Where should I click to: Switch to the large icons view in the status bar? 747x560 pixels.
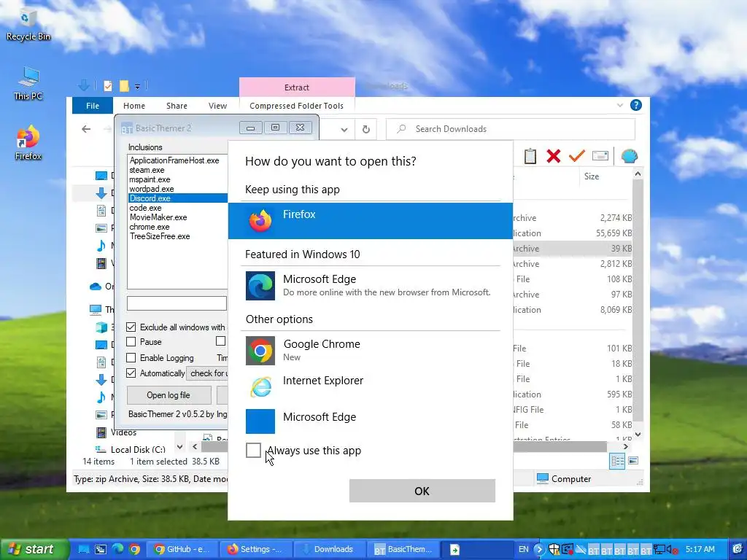click(633, 461)
